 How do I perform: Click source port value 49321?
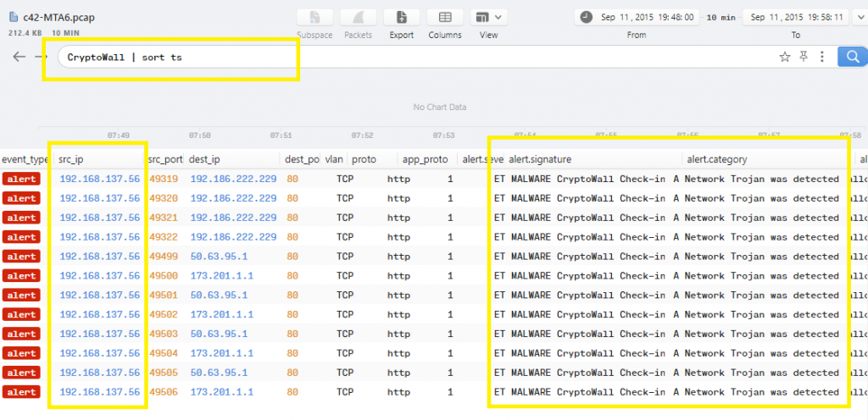164,218
